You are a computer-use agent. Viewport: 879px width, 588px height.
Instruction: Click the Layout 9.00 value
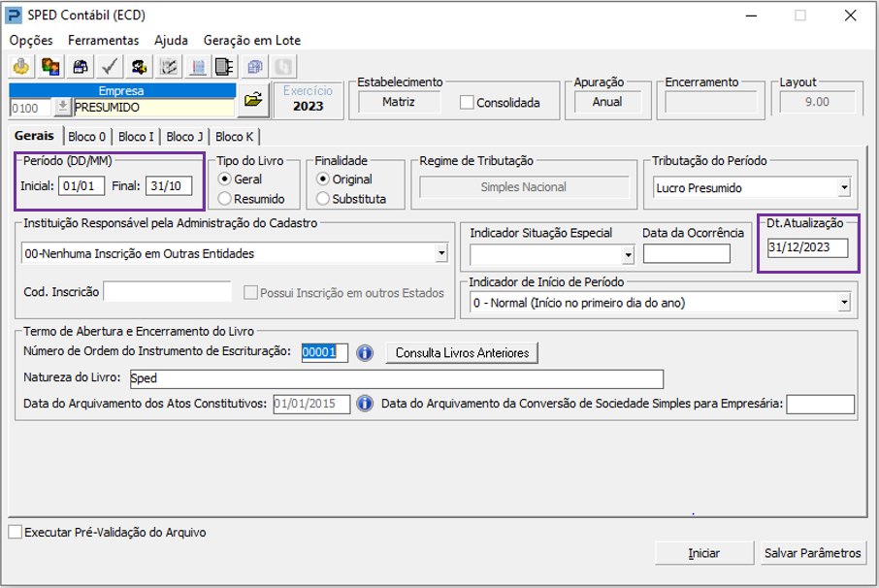pos(817,102)
